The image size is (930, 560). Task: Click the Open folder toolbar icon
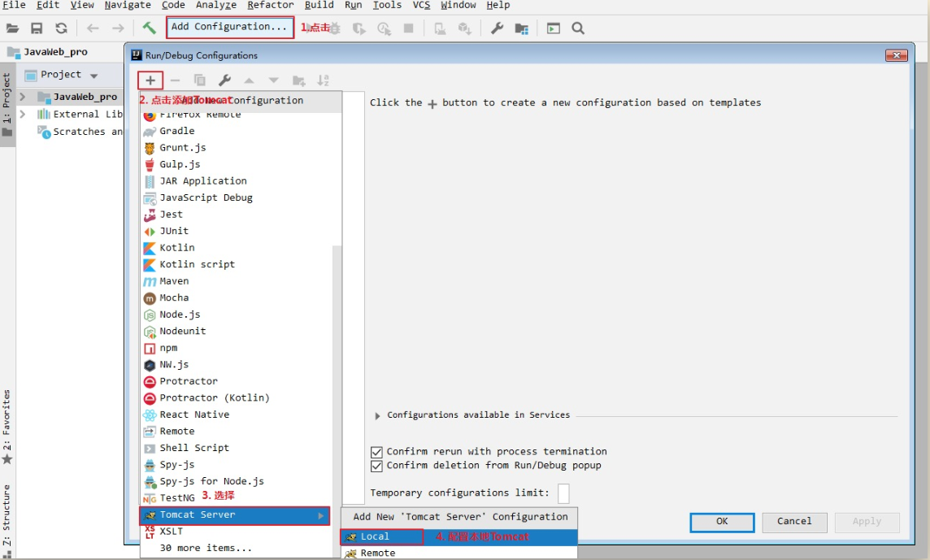tap(12, 28)
